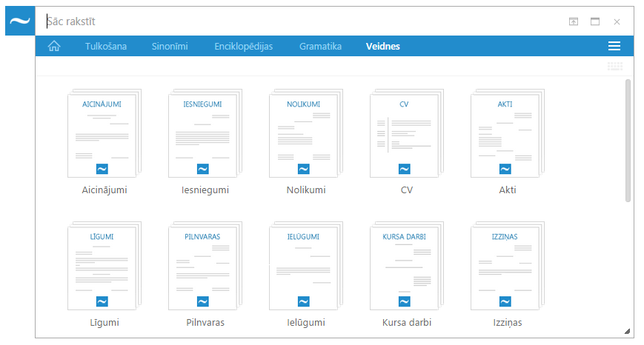
Task: Click the Izziņas label link
Action: [507, 323]
